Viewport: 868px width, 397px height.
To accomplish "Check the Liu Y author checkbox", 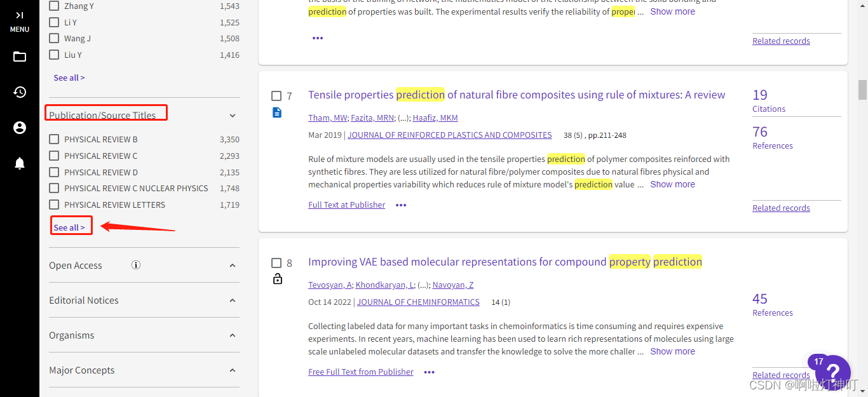I will [x=54, y=55].
